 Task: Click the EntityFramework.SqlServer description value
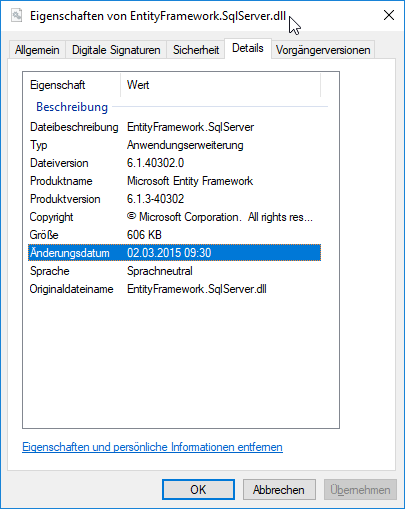[x=190, y=127]
